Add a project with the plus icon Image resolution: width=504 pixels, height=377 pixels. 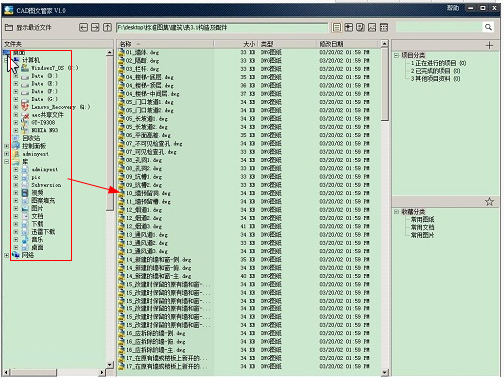489,45
